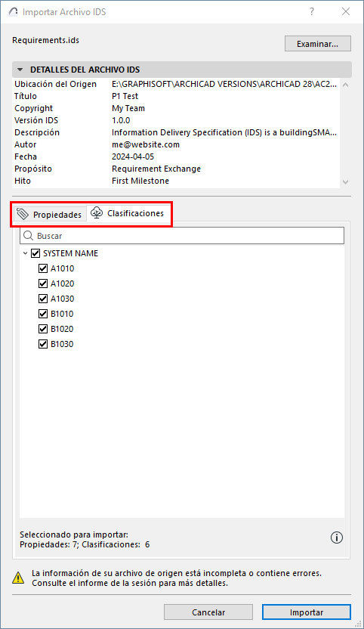
Task: Click the Importar button
Action: click(x=307, y=612)
